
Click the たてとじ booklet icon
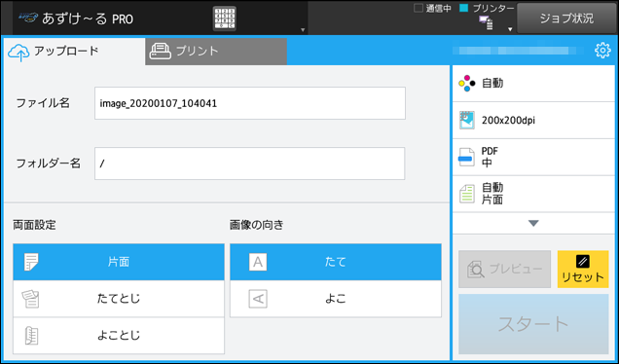pos(31,299)
